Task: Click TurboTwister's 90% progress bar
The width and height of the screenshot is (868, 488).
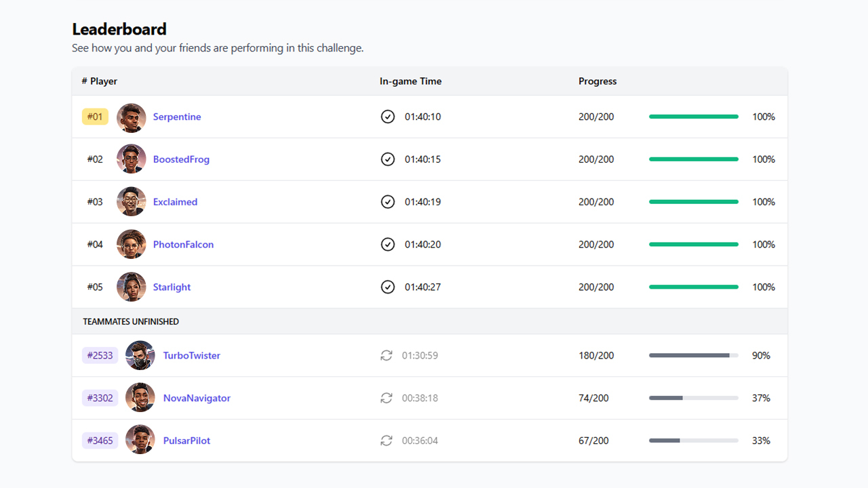Action: (x=693, y=355)
